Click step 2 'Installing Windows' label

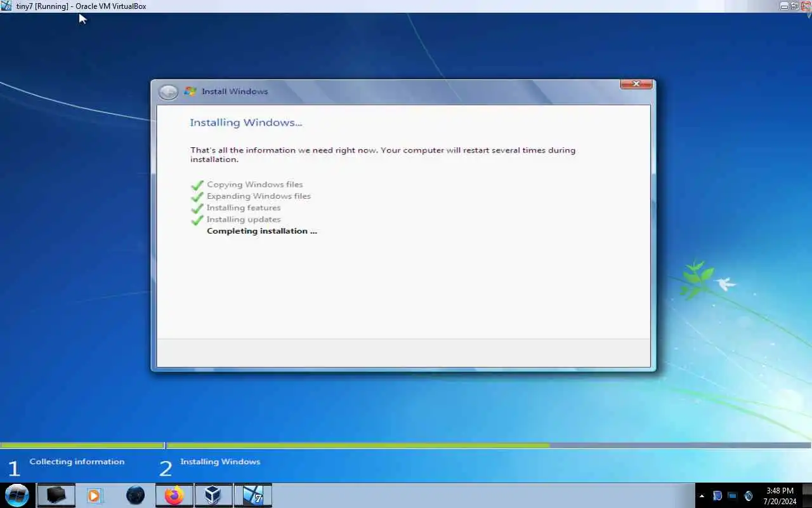pos(220,462)
